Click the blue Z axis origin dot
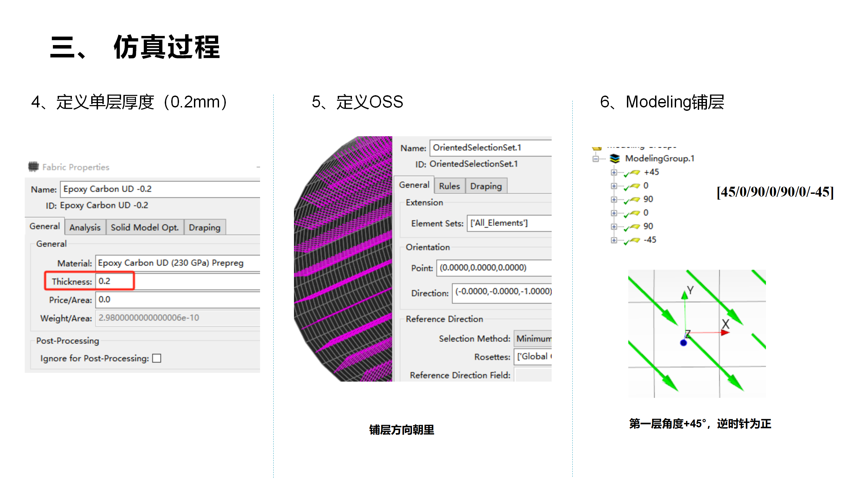Viewport: 868px width, 488px height. pos(684,343)
